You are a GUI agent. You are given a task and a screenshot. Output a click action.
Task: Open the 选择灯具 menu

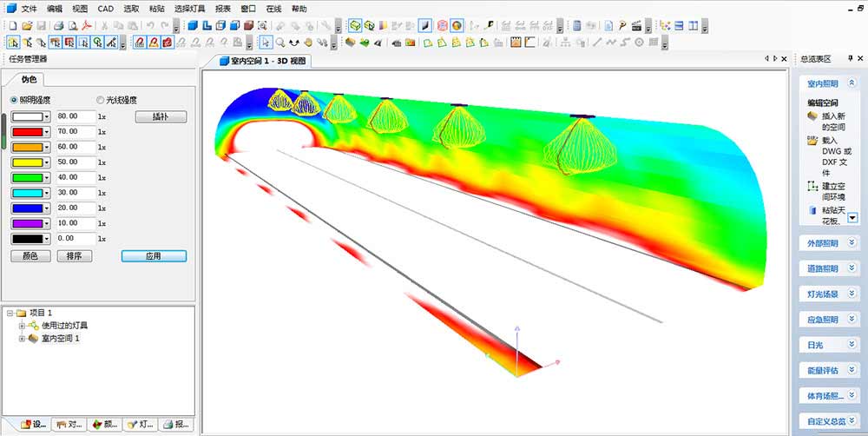(189, 8)
